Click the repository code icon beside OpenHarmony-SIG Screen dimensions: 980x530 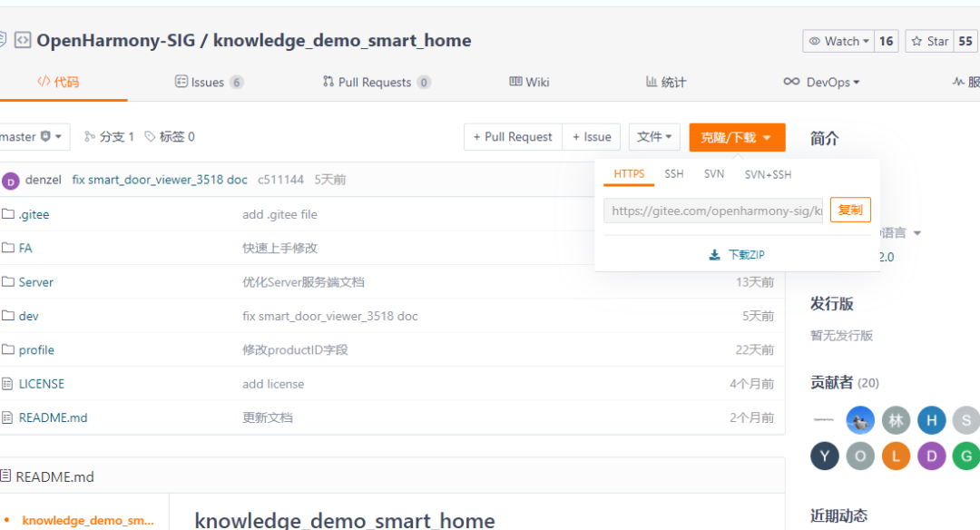point(23,41)
